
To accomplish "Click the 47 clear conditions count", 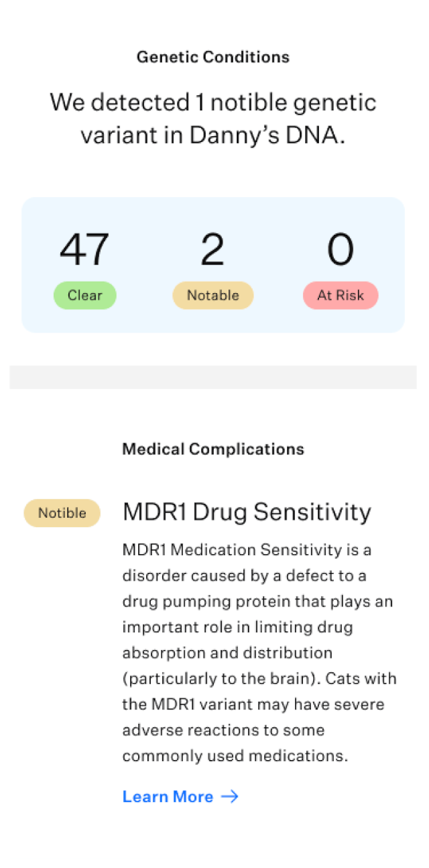I will (85, 249).
